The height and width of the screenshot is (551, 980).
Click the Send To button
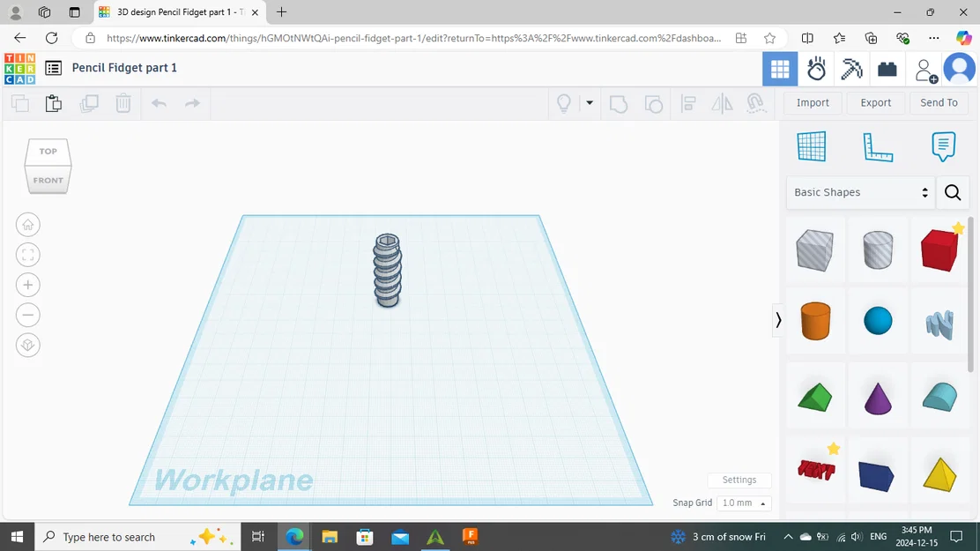pyautogui.click(x=939, y=102)
